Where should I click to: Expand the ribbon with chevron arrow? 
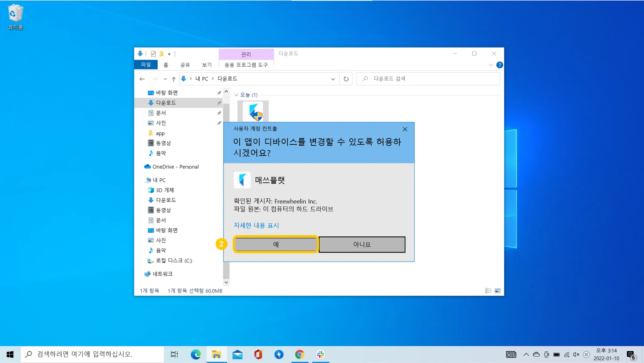tap(491, 65)
